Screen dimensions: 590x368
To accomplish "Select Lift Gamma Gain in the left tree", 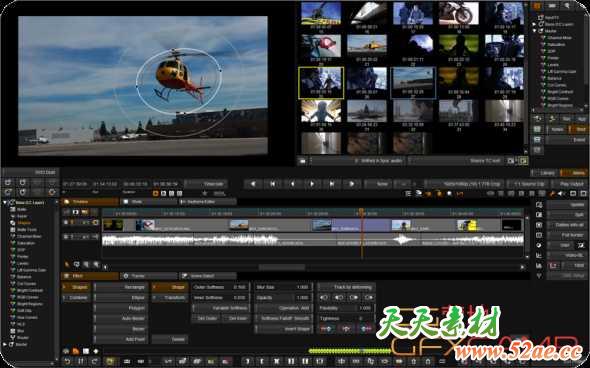I will [32, 270].
